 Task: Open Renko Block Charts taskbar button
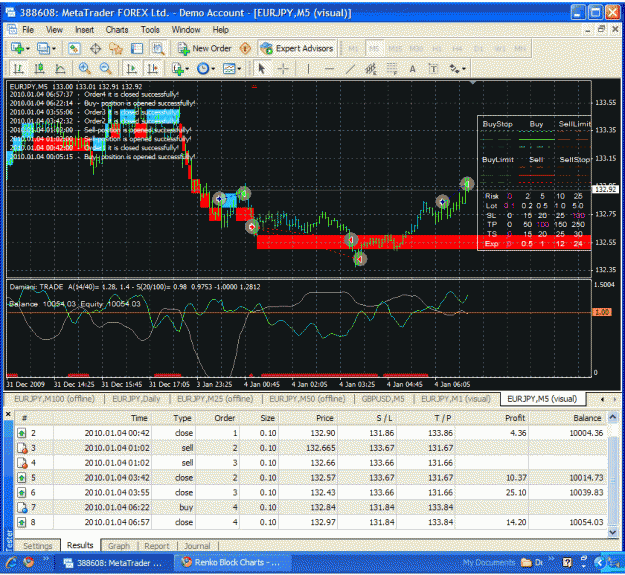(232, 563)
